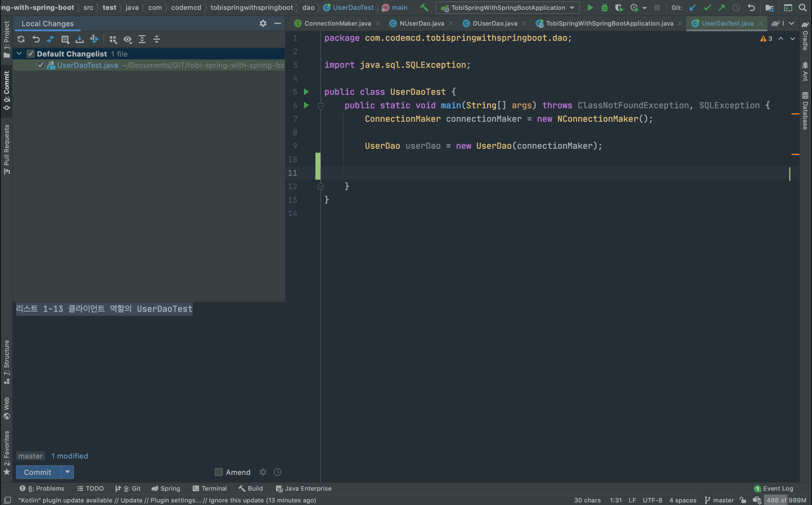Uncheck UserDaoTest.java in Default Changelist
The width and height of the screenshot is (812, 505).
pos(40,65)
